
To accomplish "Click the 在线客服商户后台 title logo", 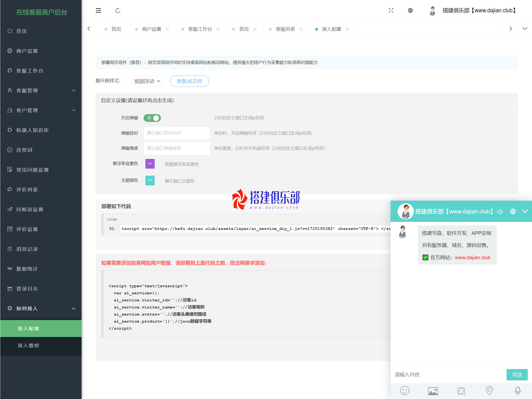I will pos(42,12).
